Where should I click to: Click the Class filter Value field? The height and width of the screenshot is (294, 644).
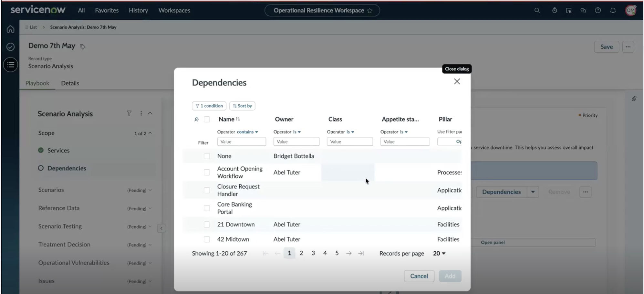point(350,142)
